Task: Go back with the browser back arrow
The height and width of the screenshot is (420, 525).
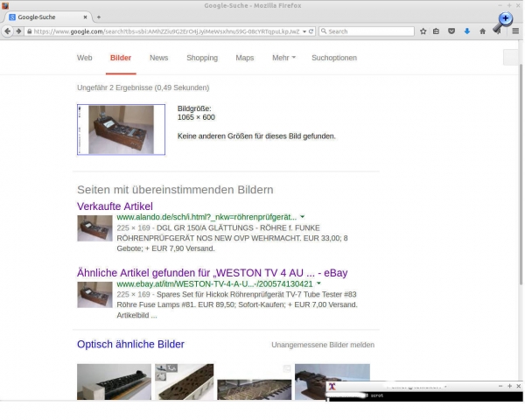Action: pyautogui.click(x=7, y=31)
